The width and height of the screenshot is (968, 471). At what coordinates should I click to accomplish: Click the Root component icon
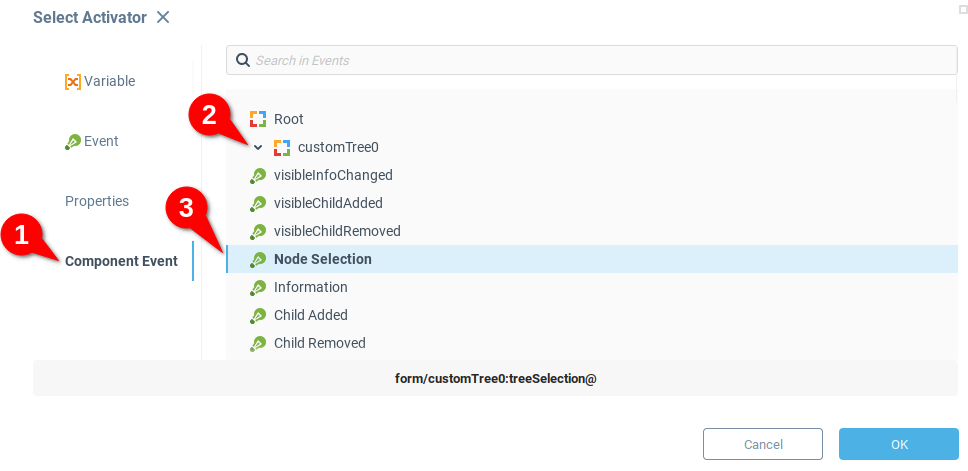point(258,119)
